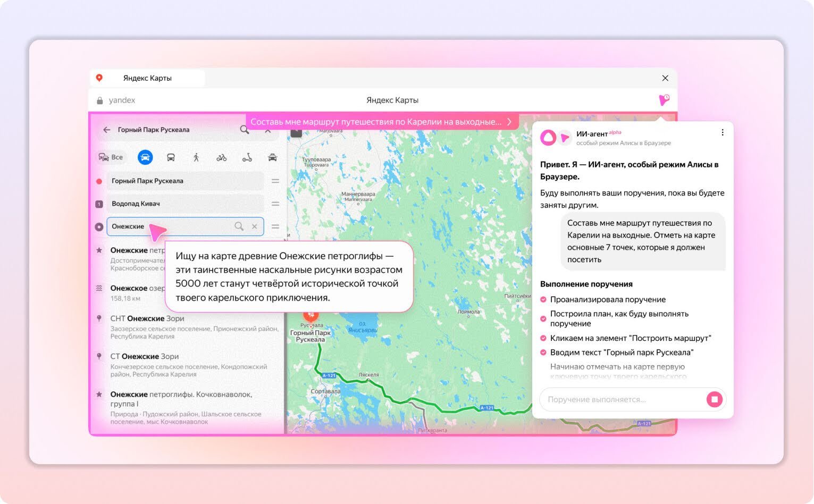Grab the reorder handle for Горный Парк Рускеала

pyautogui.click(x=275, y=181)
